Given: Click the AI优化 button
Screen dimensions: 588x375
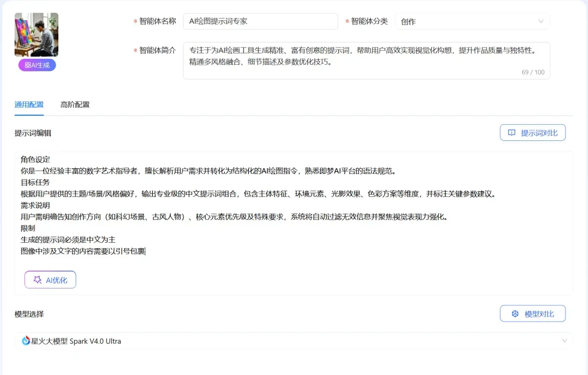Looking at the screenshot, I should tap(50, 280).
